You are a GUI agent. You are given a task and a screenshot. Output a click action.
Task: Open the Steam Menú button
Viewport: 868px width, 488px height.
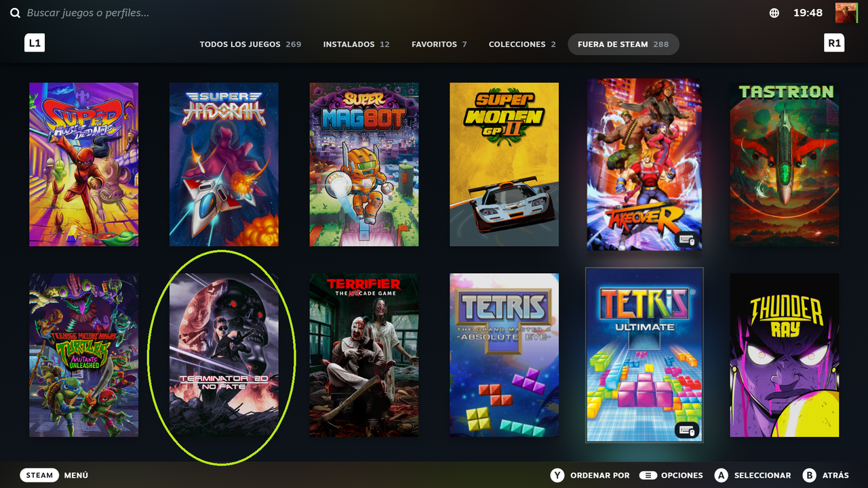click(x=54, y=475)
